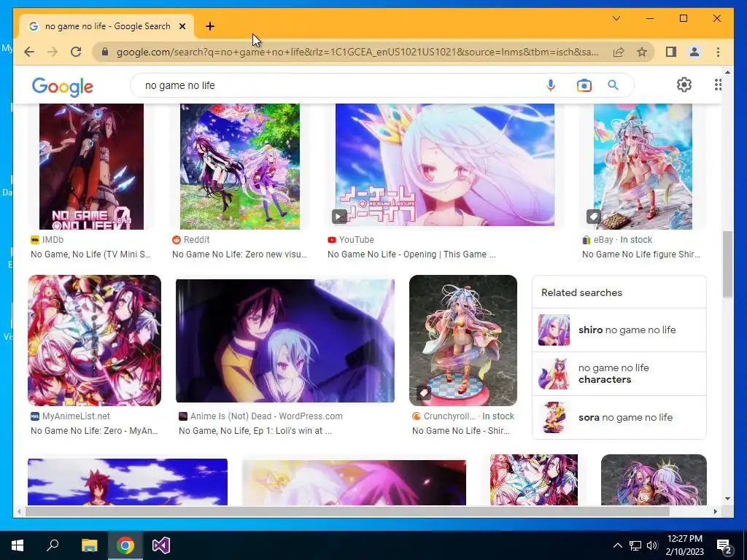This screenshot has height=560, width=747.
Task: Open the taskbar clock 12:27 PM
Action: tap(684, 545)
